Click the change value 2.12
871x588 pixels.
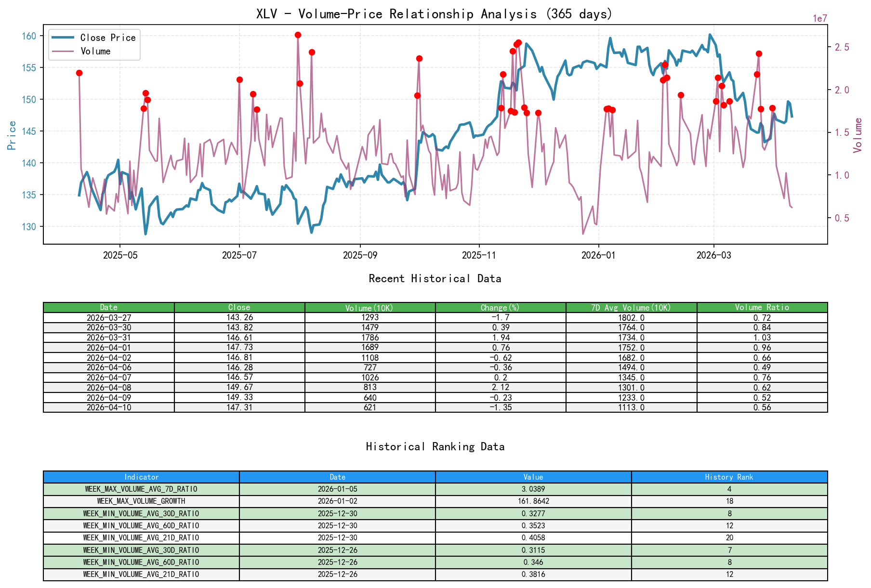coord(501,388)
